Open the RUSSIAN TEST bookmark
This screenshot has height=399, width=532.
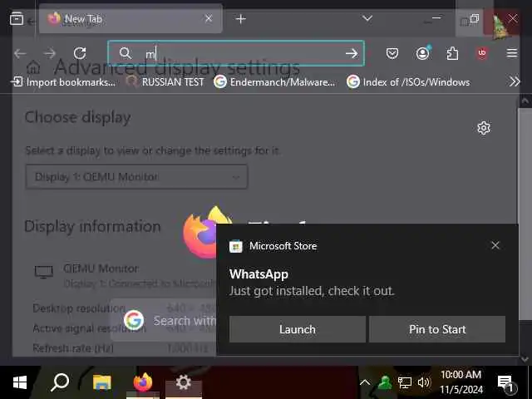pyautogui.click(x=165, y=81)
